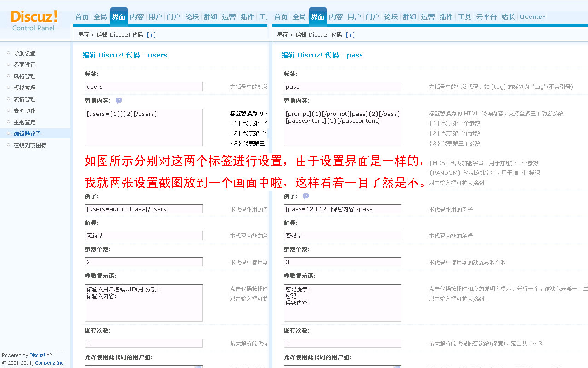Viewport: 588px width, 368px height.
Task: Click 例子 field with [users=admin,1]aaa
Action: [x=144, y=209]
